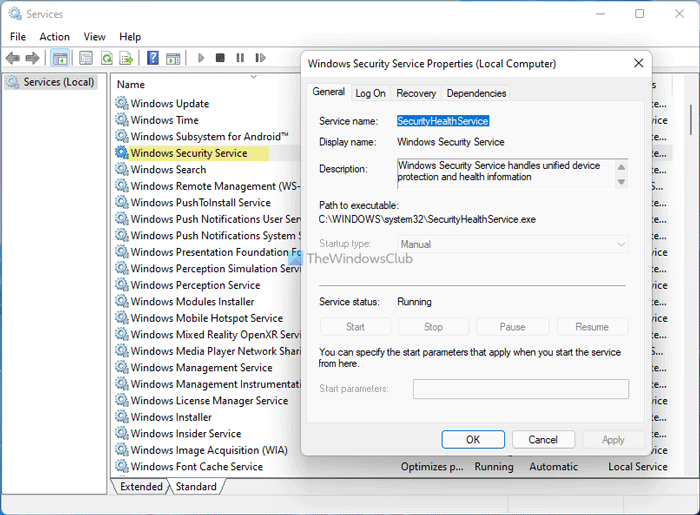Open the Properties toolbar icon

coord(86,58)
